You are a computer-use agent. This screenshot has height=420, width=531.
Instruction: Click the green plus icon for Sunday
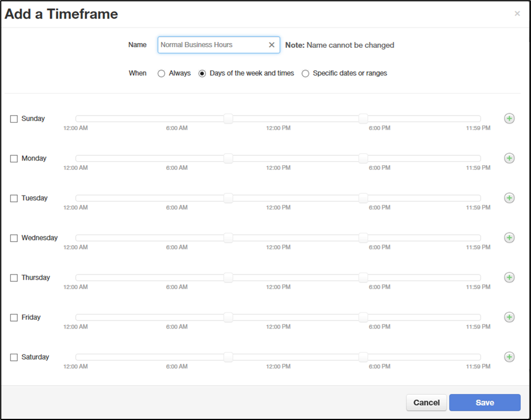[509, 119]
